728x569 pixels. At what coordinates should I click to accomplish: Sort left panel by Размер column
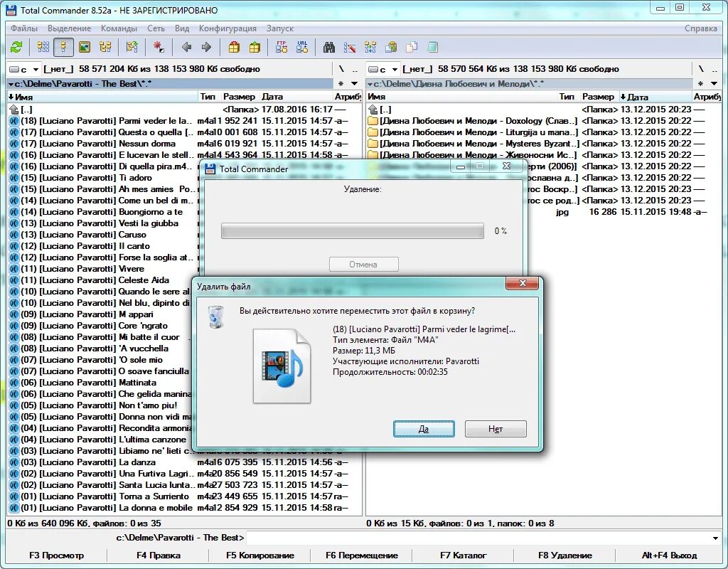(239, 97)
